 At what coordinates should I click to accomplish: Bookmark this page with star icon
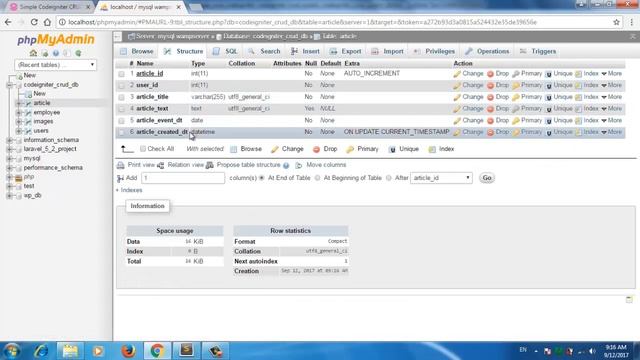pyautogui.click(x=616, y=22)
